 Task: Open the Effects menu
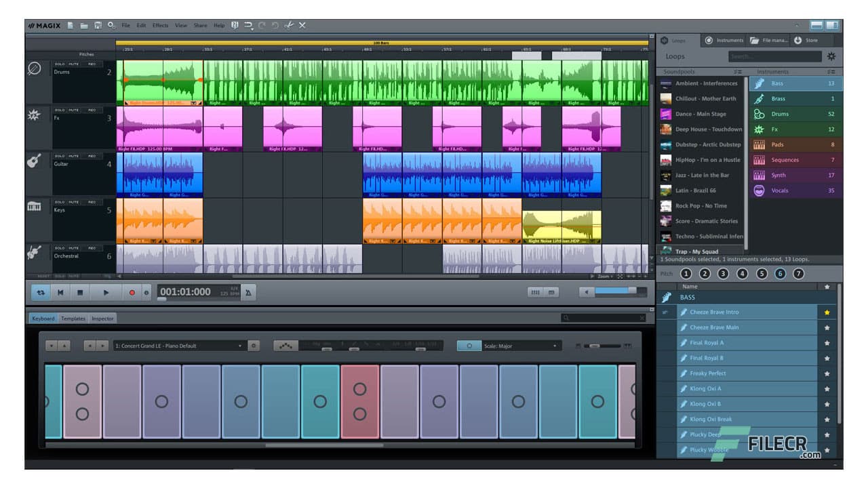pos(160,25)
